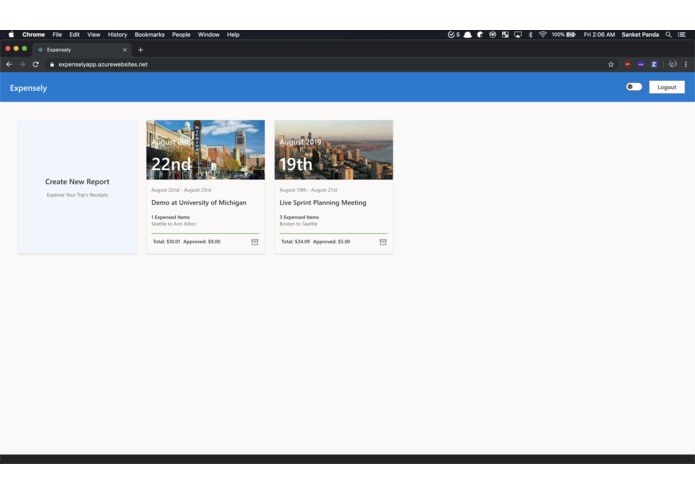
Task: Open the File menu
Action: (x=57, y=35)
